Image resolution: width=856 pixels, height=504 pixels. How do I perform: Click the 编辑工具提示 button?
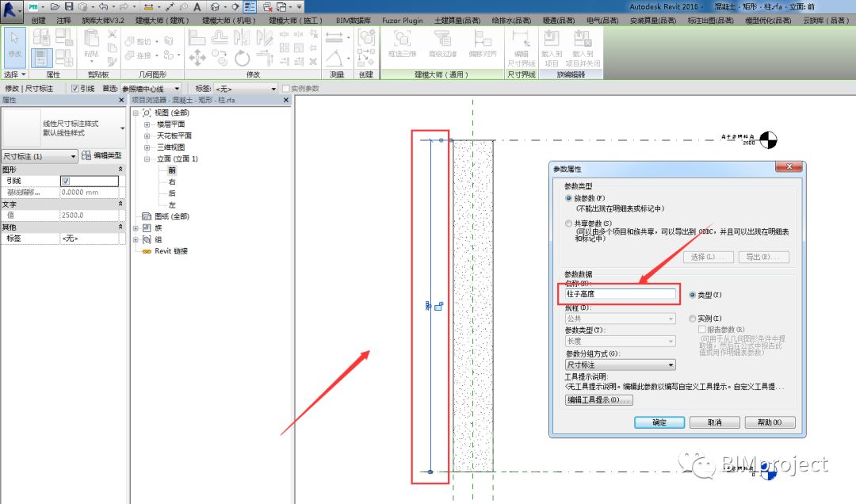[599, 399]
